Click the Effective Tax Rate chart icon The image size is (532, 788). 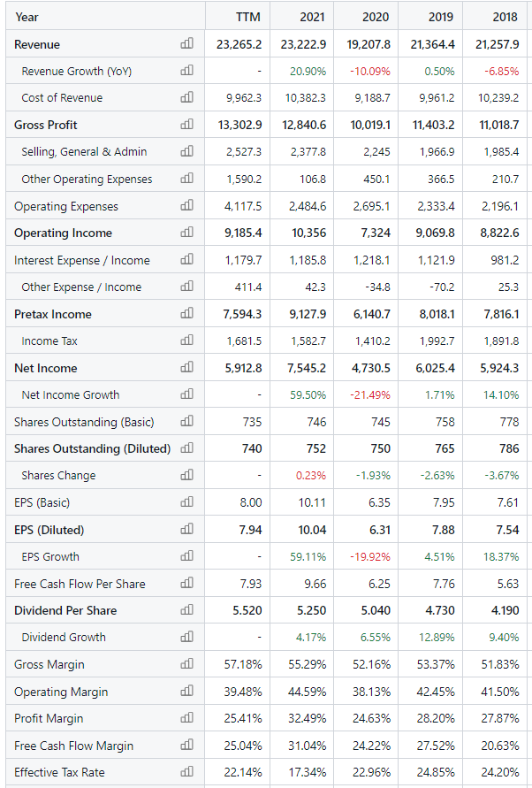pos(186,771)
